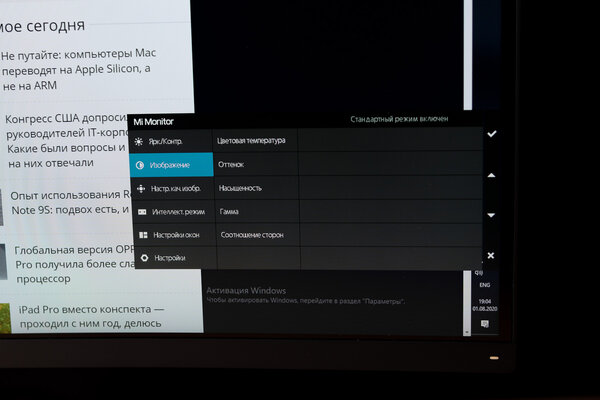The height and width of the screenshot is (400, 600).
Task: Open the Интеллект. режим menu item
Action: tap(173, 212)
